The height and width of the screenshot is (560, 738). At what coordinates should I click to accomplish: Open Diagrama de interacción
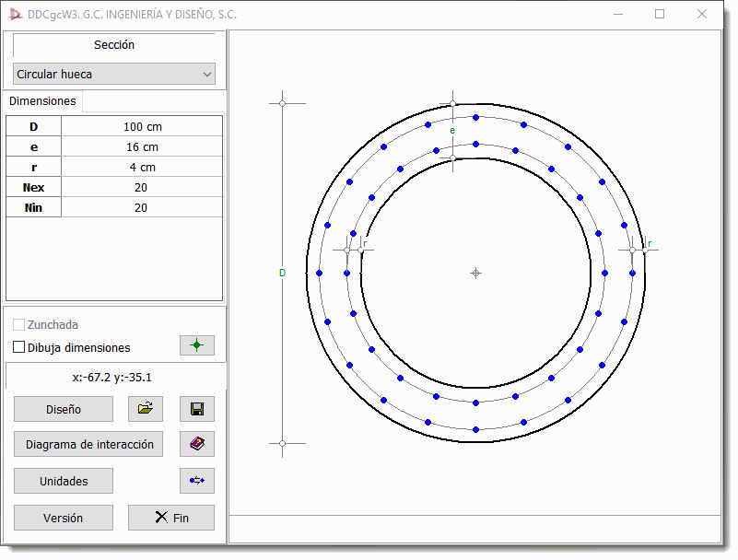88,444
